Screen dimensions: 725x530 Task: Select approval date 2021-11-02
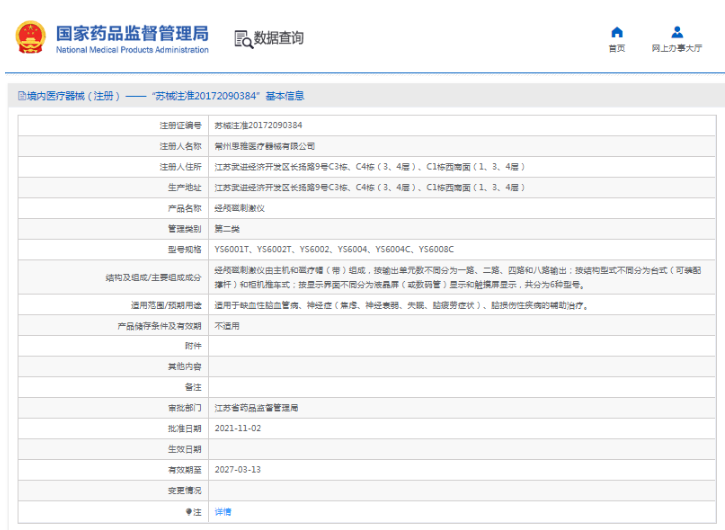pos(238,428)
